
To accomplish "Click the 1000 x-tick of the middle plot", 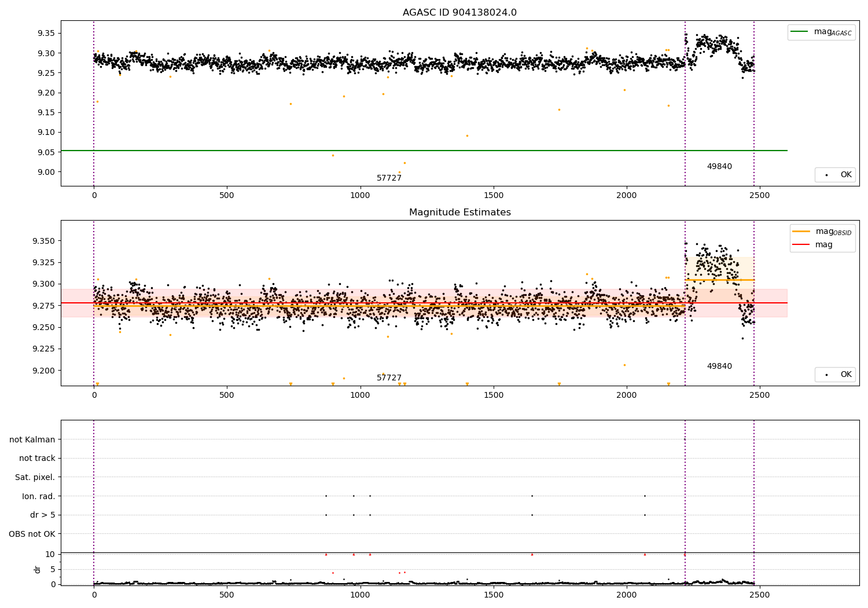I will [x=360, y=395].
